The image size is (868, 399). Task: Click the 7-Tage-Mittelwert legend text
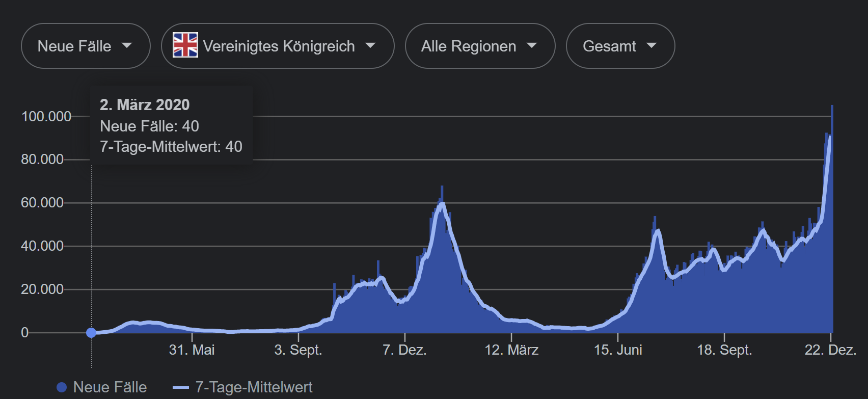tap(254, 387)
